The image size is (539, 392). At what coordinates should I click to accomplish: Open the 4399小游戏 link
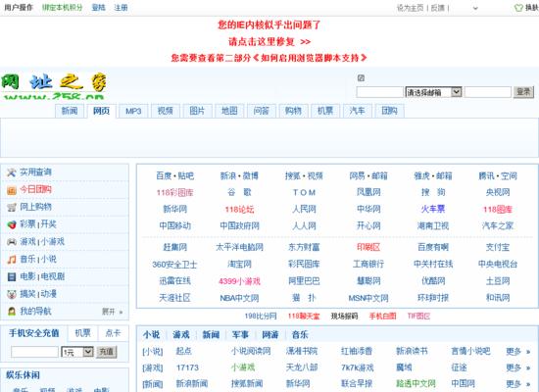click(x=239, y=281)
